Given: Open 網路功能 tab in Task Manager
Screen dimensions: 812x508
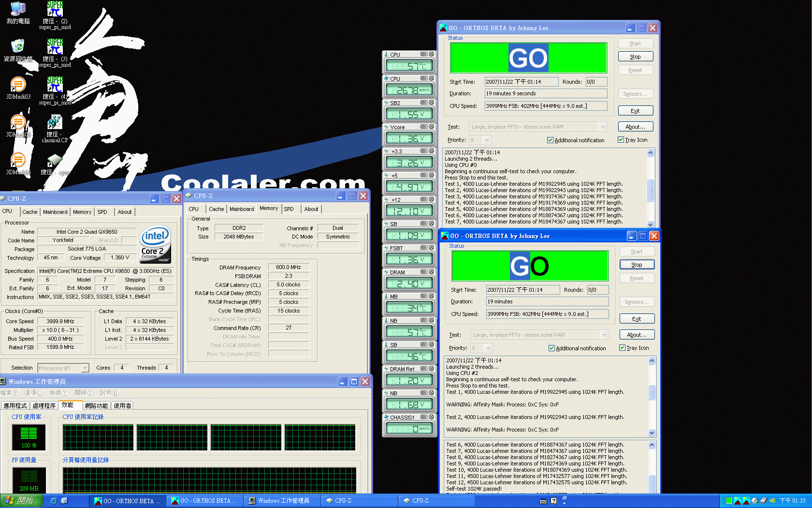Looking at the screenshot, I should (x=96, y=406).
